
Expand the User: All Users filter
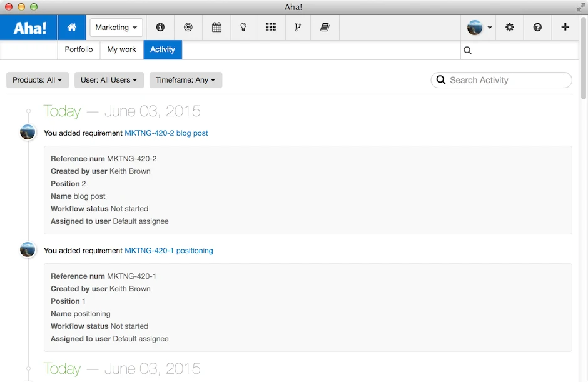[109, 80]
